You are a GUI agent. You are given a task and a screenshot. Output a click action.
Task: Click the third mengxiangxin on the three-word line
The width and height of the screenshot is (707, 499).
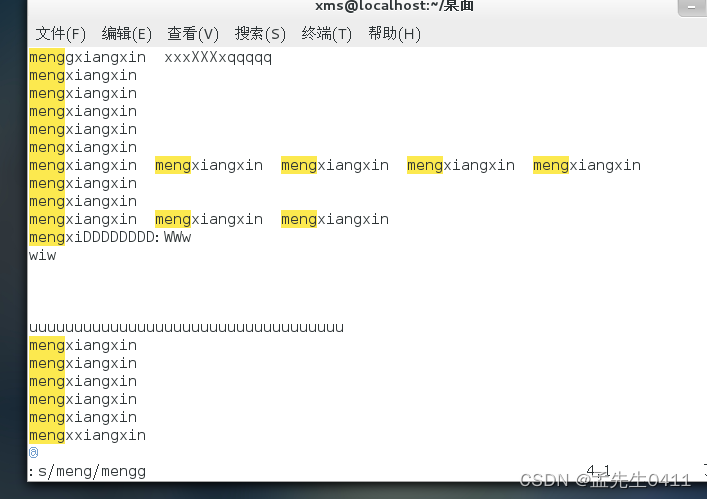[x=335, y=220]
